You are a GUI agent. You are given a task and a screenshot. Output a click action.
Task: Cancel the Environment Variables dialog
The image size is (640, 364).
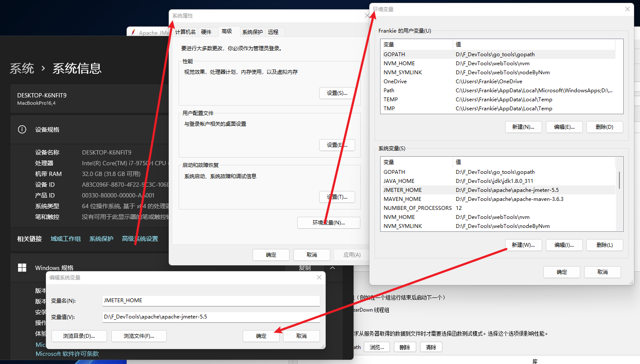coord(603,272)
